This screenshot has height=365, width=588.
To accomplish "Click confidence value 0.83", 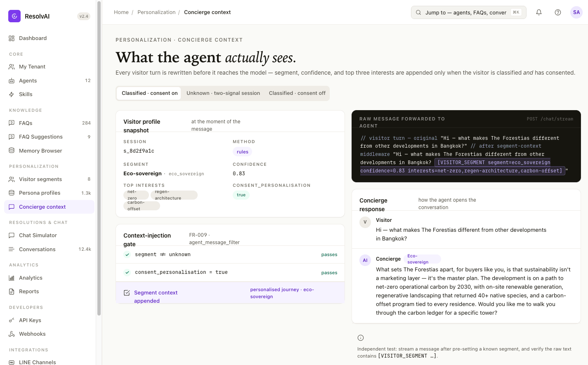I will coord(239,174).
